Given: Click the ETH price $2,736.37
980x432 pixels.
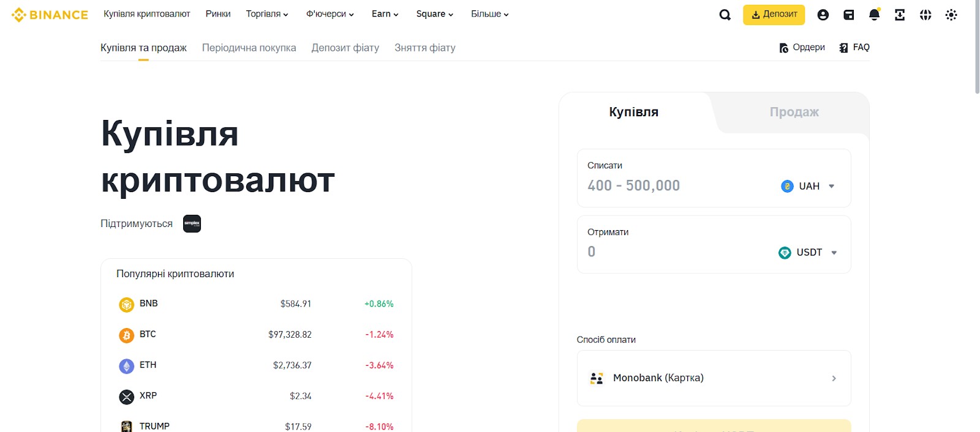Looking at the screenshot, I should pos(292,365).
